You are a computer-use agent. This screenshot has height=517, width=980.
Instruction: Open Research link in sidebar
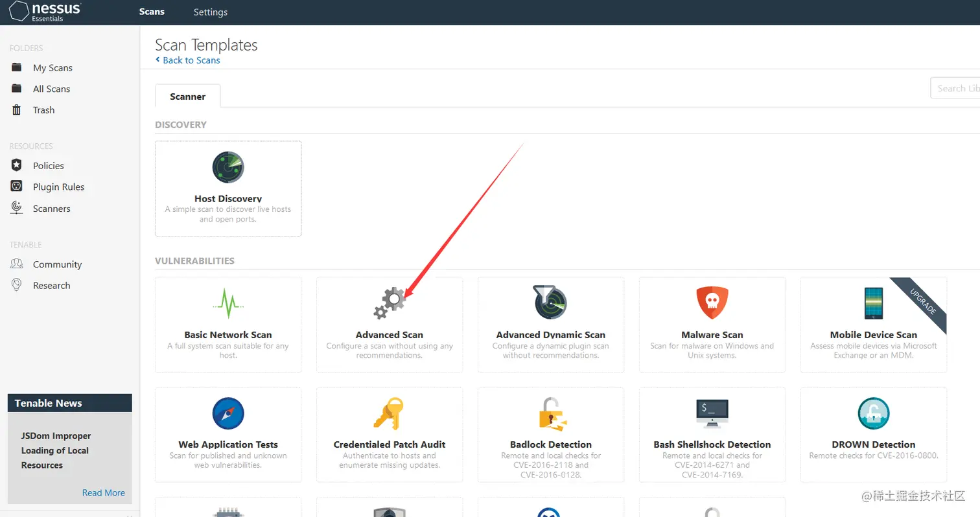[51, 286]
